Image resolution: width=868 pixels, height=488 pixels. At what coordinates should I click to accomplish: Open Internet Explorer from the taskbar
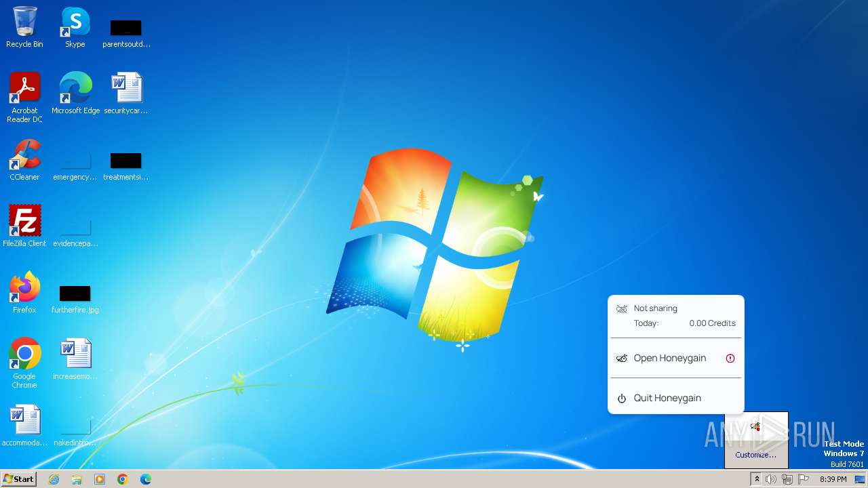tap(54, 479)
